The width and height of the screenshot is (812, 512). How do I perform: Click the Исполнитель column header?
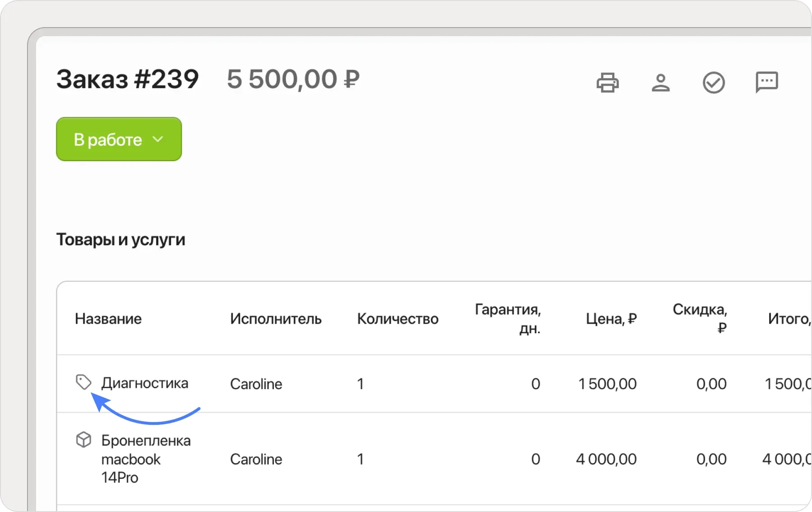(276, 319)
